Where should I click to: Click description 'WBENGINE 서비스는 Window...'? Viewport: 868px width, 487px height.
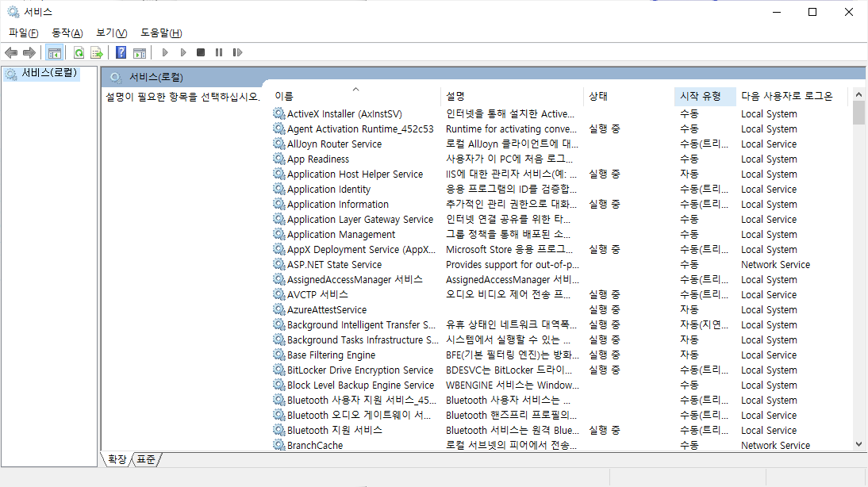tap(513, 385)
